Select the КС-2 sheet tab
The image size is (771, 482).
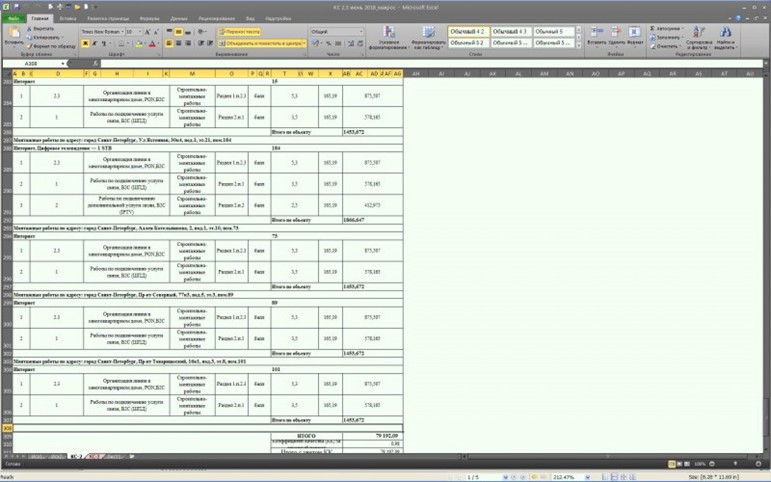coord(76,456)
